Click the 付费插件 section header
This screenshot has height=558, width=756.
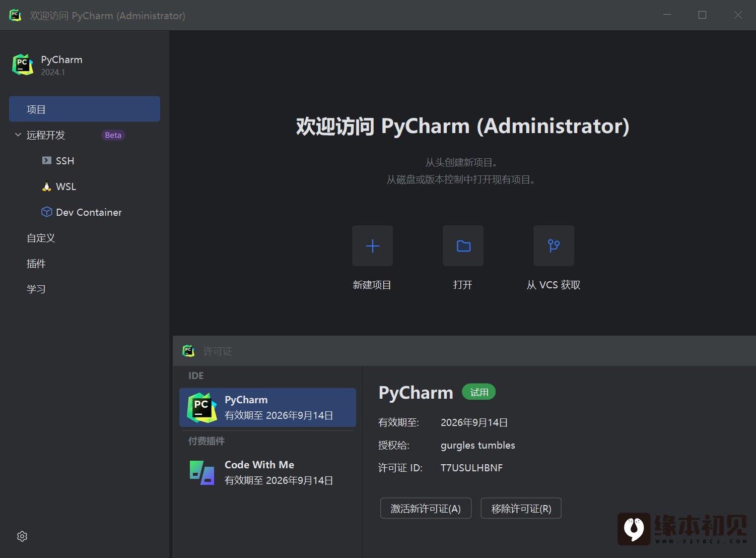tap(207, 441)
